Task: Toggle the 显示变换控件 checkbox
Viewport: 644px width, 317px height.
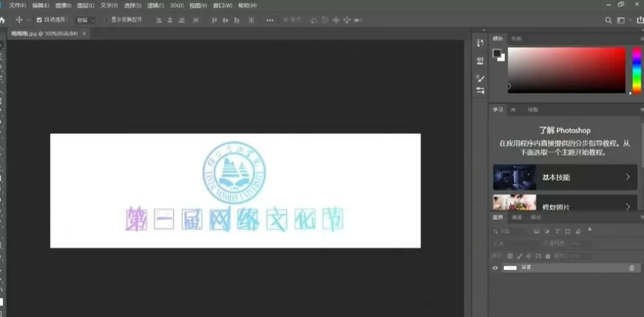Action: pos(106,20)
